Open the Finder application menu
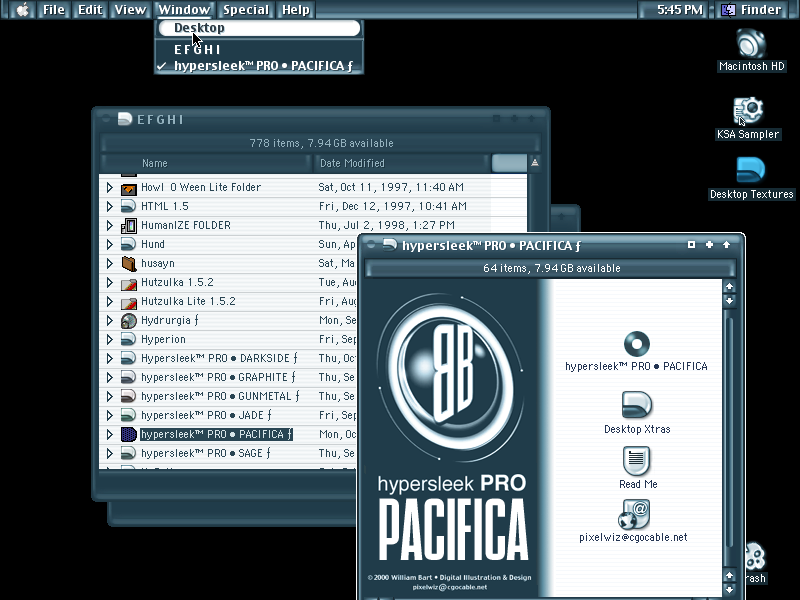The height and width of the screenshot is (600, 800). 754,10
